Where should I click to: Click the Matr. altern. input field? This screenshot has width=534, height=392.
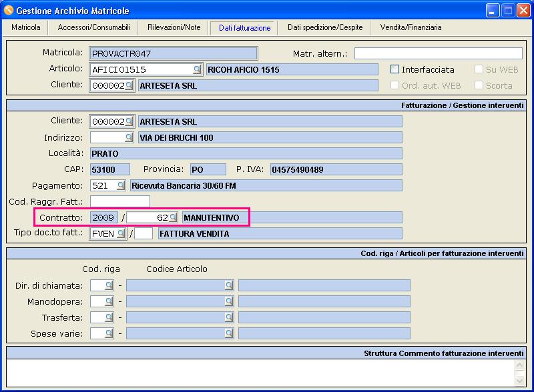(x=439, y=53)
